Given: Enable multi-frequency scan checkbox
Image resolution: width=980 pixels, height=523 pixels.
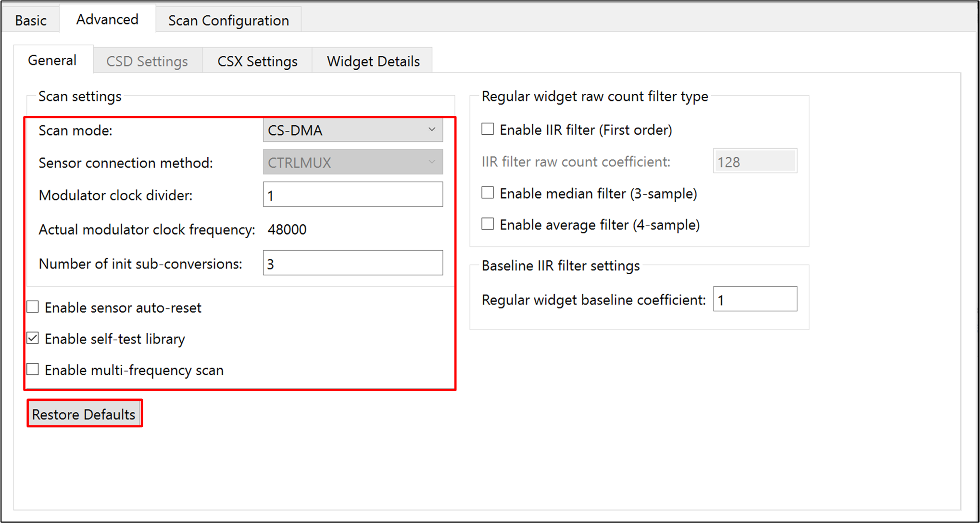Looking at the screenshot, I should click(x=33, y=370).
